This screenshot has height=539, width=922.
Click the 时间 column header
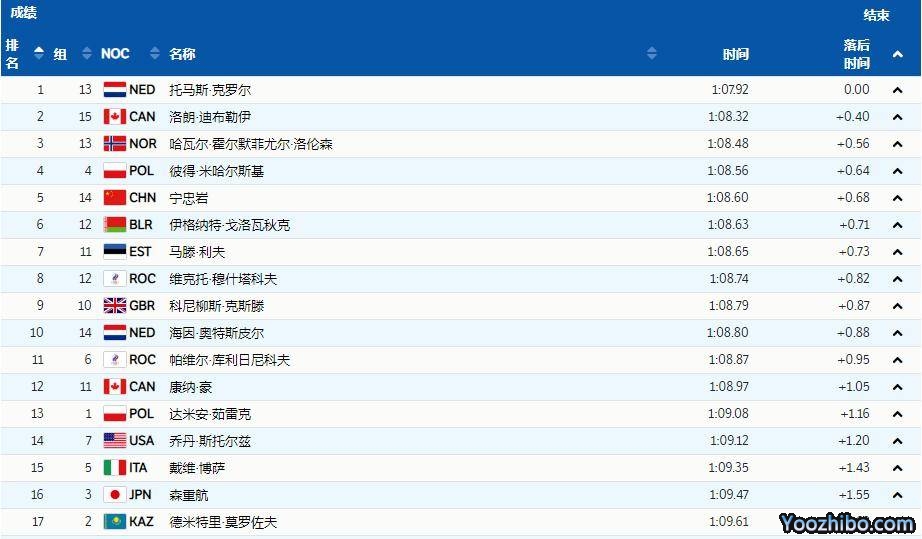click(x=735, y=54)
